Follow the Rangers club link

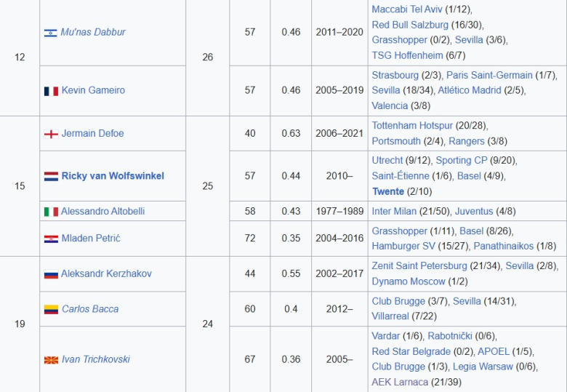tap(467, 141)
